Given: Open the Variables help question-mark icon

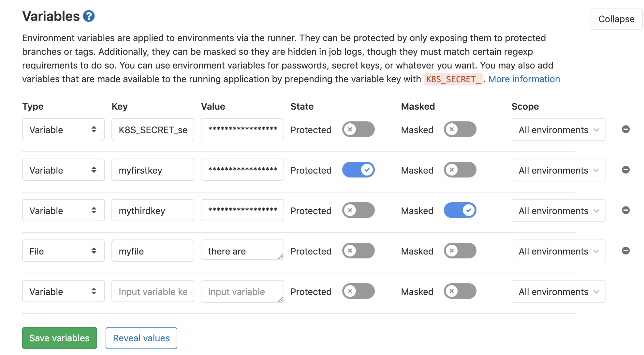Looking at the screenshot, I should click(89, 16).
